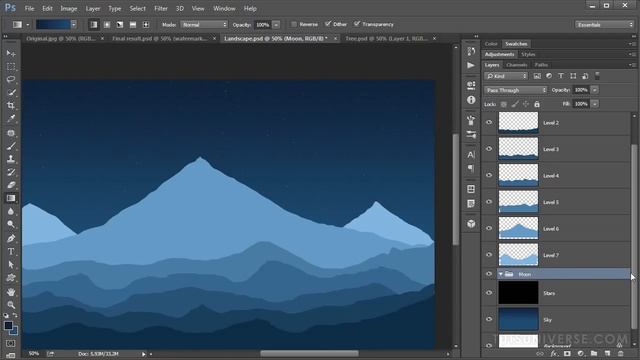The width and height of the screenshot is (640, 360).
Task: Select the Rectangular Marquee tool
Action: (11, 66)
